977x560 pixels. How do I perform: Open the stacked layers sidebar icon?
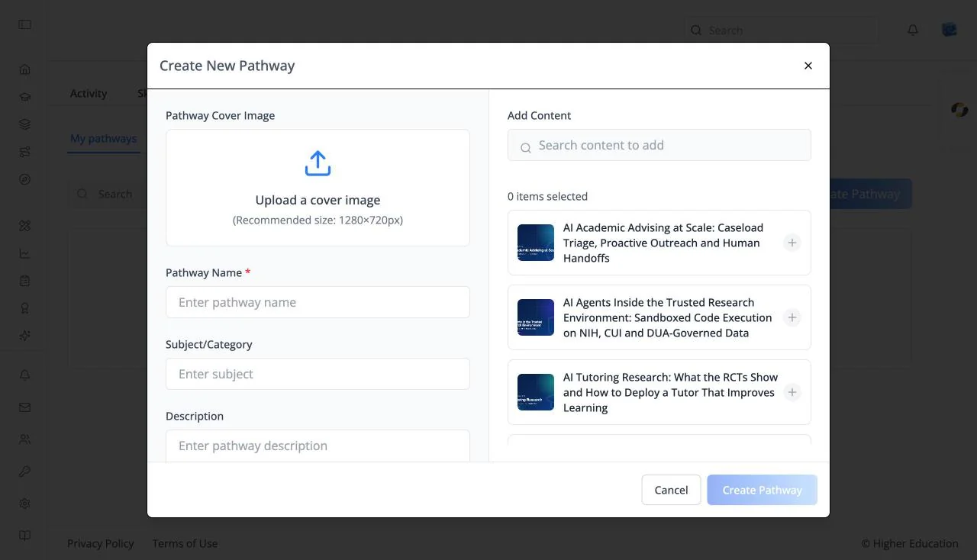25,124
